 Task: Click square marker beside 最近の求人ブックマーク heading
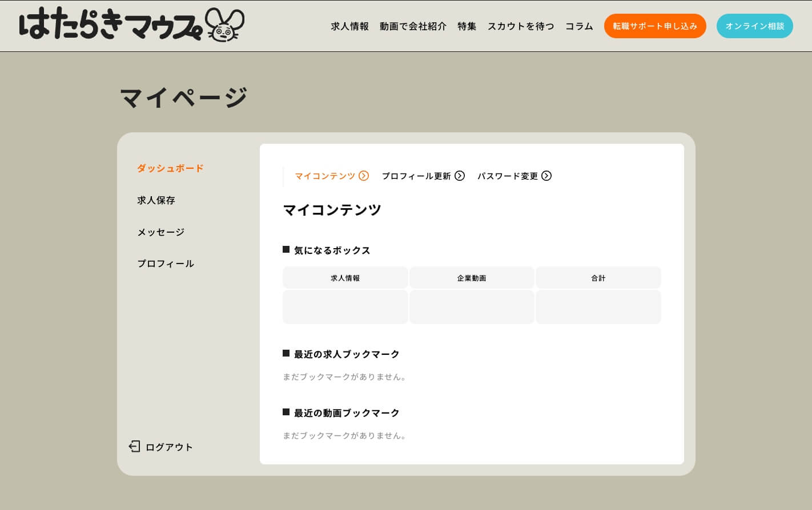tap(286, 353)
